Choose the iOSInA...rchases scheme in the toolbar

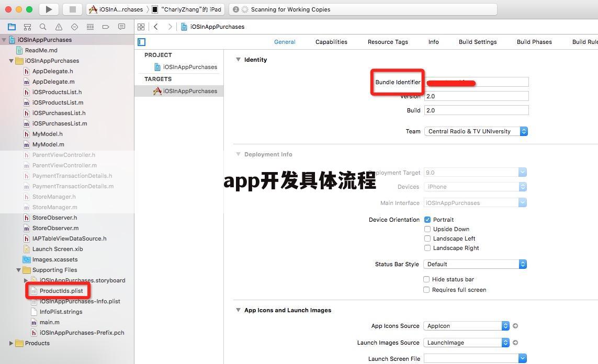click(x=116, y=9)
